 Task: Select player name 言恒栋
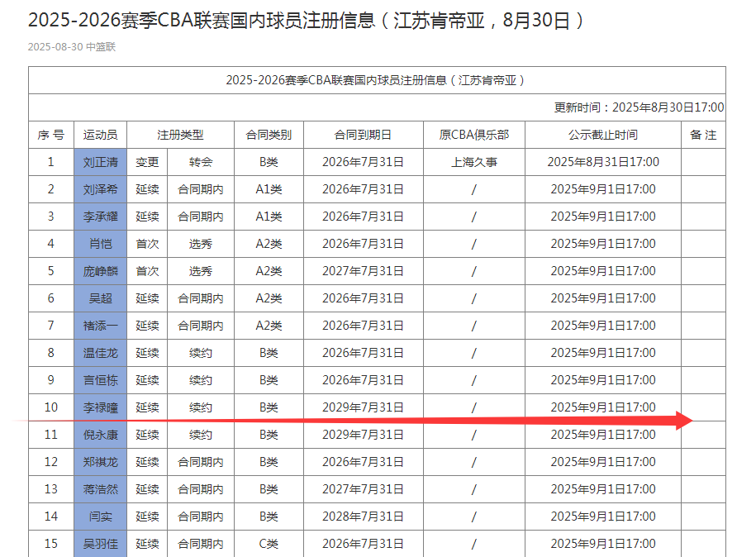coord(100,380)
